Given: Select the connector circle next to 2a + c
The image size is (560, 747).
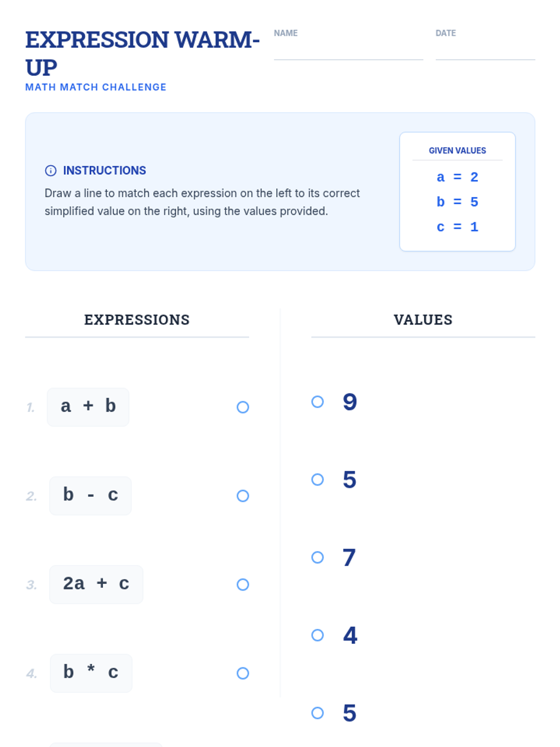Looking at the screenshot, I should coord(243,585).
